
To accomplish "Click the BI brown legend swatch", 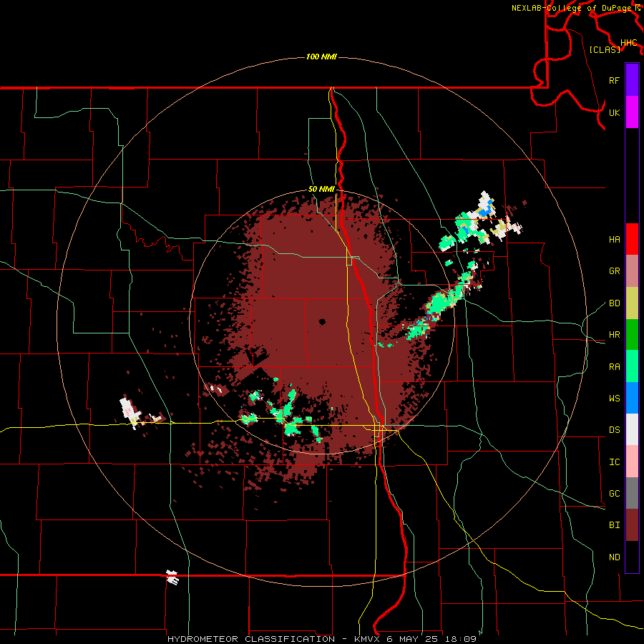I will [x=632, y=525].
